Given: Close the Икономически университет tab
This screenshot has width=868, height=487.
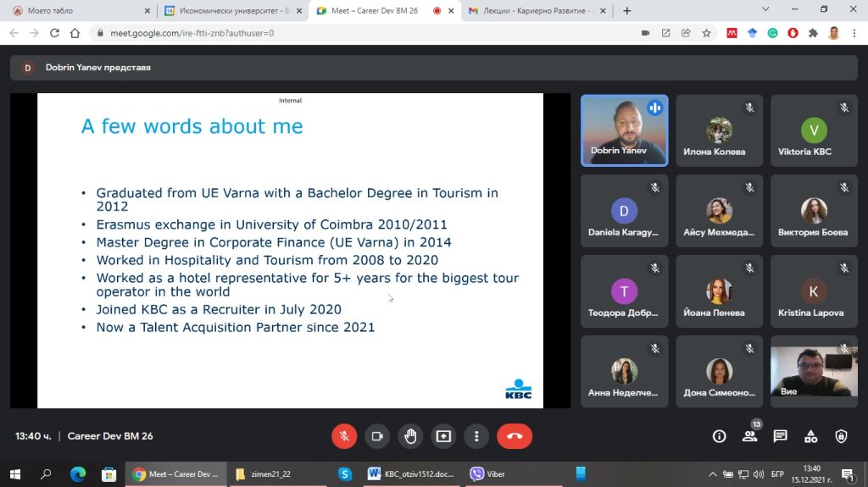Looking at the screenshot, I should [299, 10].
